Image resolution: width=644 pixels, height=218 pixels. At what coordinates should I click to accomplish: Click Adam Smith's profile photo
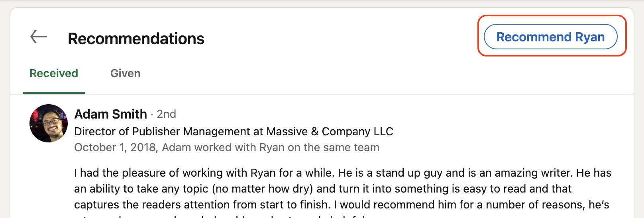tap(49, 123)
